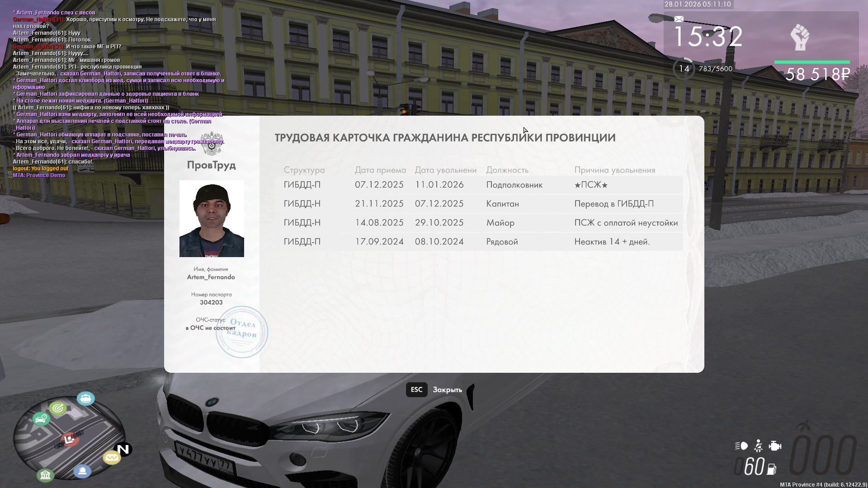This screenshot has height=488, width=868.
Task: Click the headlights indicator icon
Action: (x=741, y=446)
